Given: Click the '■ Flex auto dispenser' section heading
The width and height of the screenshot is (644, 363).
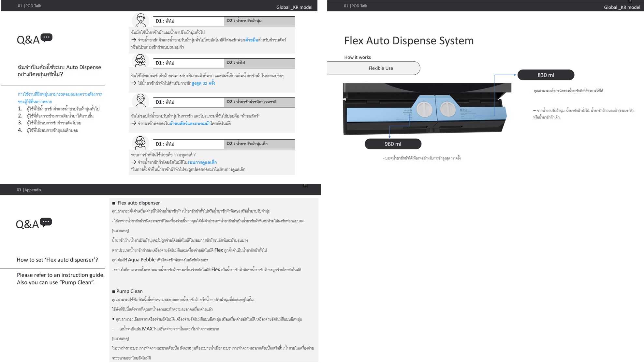Looking at the screenshot, I should (x=136, y=203).
